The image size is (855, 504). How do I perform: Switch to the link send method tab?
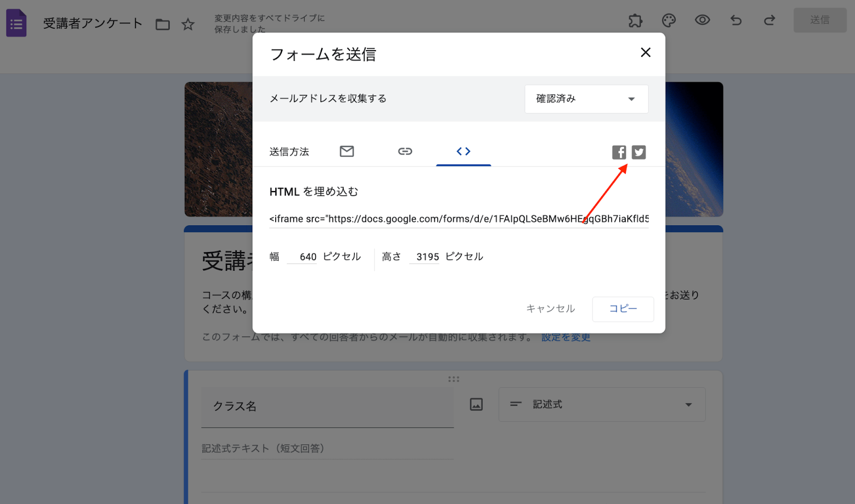(405, 151)
